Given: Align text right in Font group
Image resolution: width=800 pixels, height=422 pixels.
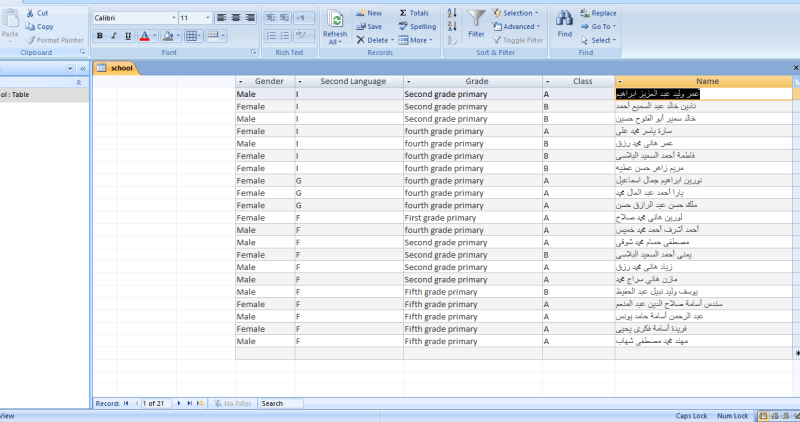Looking at the screenshot, I should [x=250, y=18].
